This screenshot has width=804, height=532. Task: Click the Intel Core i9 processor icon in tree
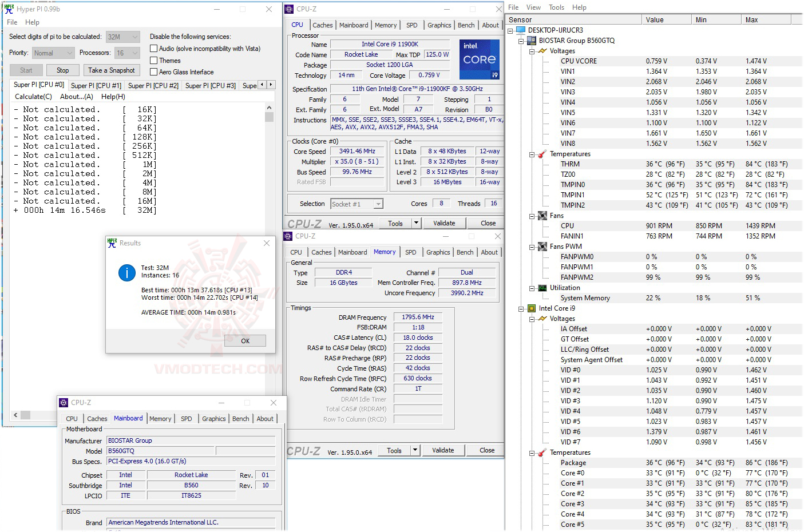pyautogui.click(x=531, y=308)
